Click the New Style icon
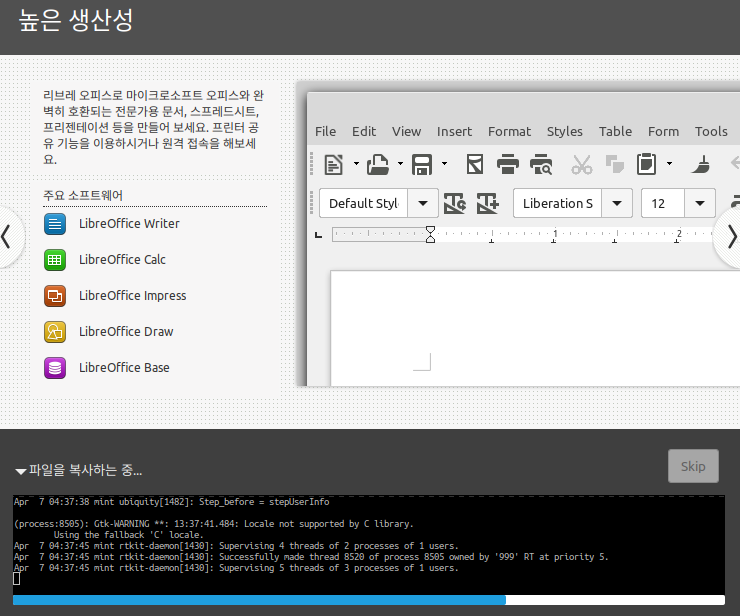 coord(488,203)
